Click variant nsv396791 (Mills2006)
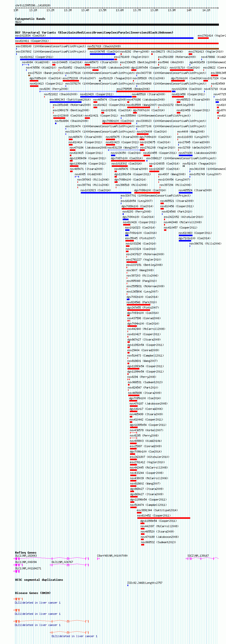Viewport: 226px width, 644px height. coord(205,244)
